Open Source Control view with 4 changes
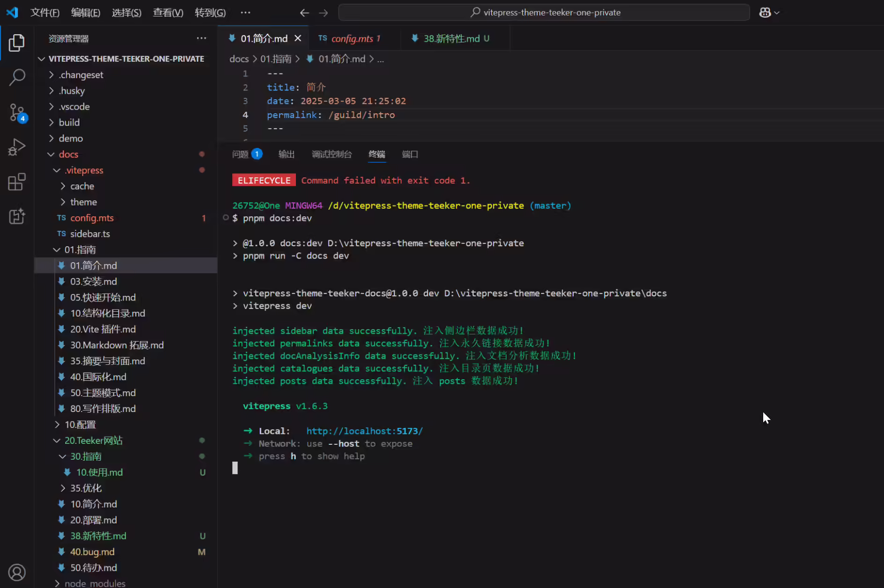Screen dimensions: 884x588 (x=18, y=113)
